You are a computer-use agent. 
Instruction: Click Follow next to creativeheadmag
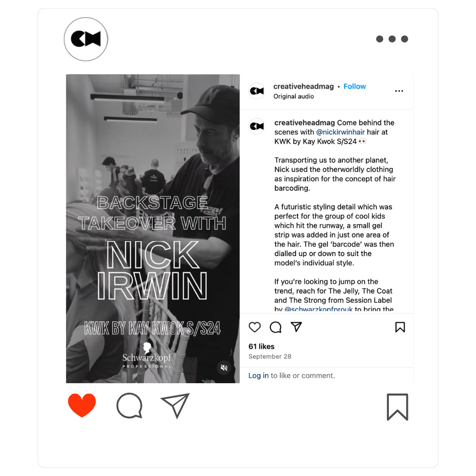coord(355,87)
